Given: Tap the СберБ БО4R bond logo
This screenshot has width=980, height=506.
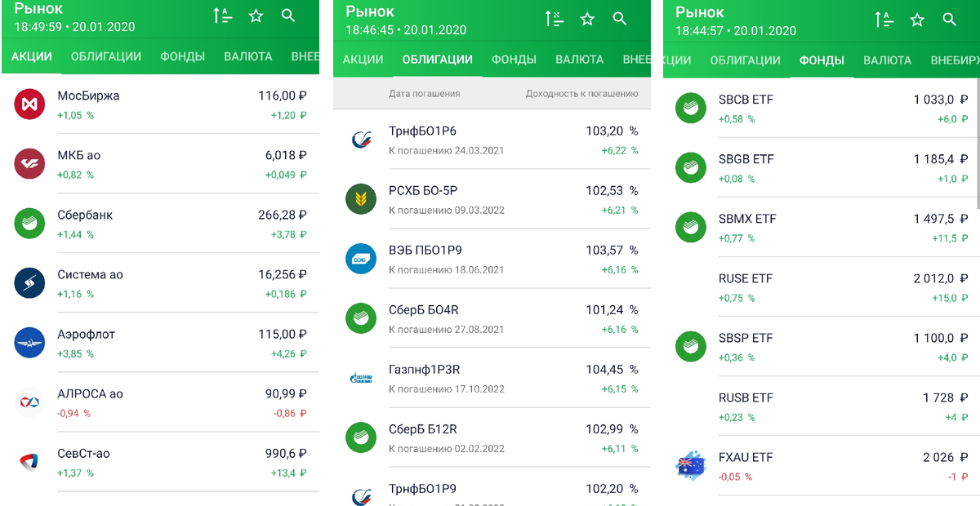Looking at the screenshot, I should (361, 318).
